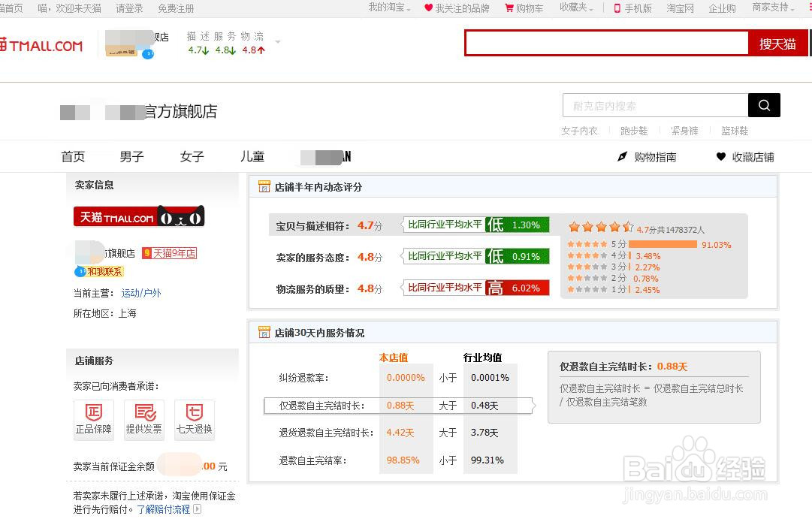Click the shopping guide rocket icon
The width and height of the screenshot is (812, 522).
tap(623, 156)
